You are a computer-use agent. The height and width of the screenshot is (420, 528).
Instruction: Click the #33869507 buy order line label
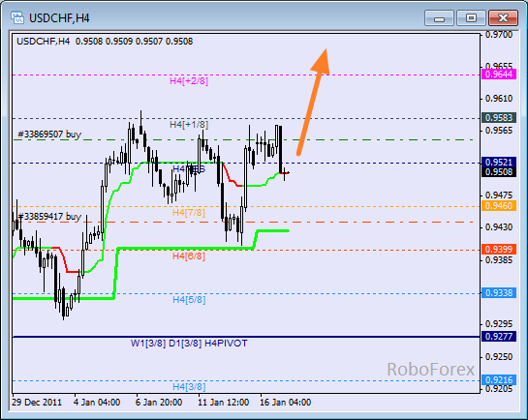pos(49,135)
